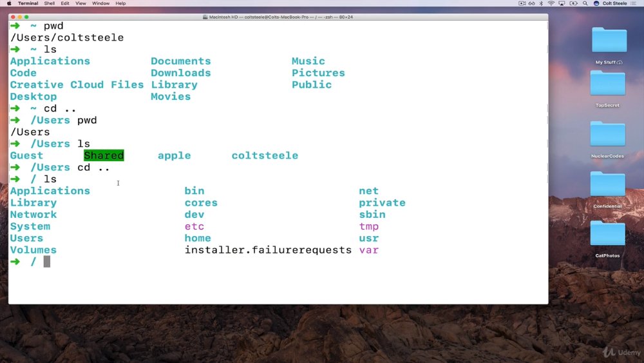Click the screen recording camera menu bar icon

click(522, 3)
